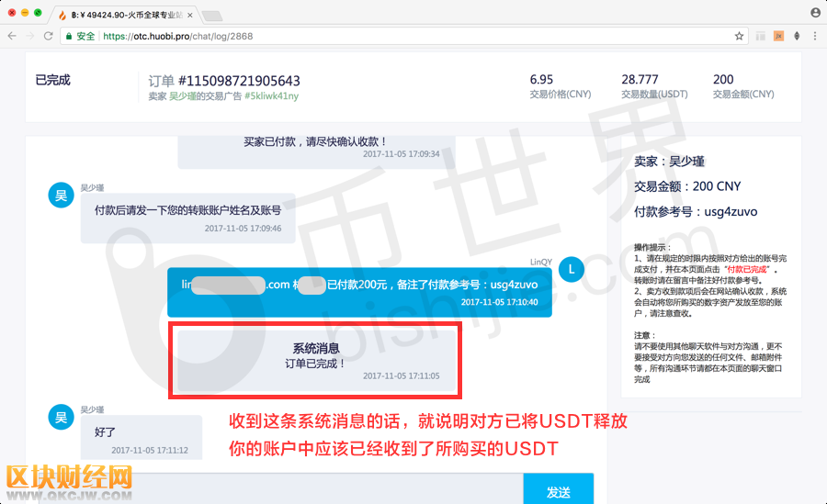Click 付款参考号：usg4zuvo in side panel
This screenshot has height=504, width=827.
696,212
